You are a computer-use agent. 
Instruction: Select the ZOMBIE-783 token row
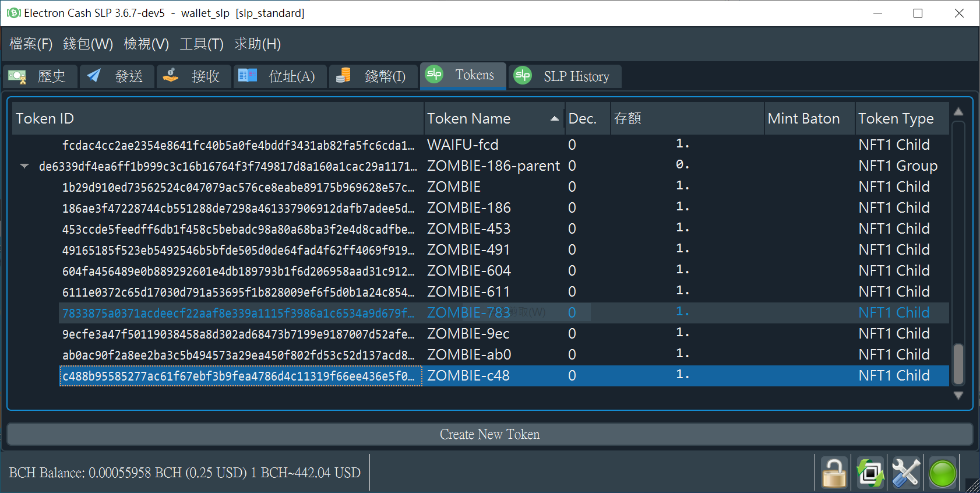[504, 313]
